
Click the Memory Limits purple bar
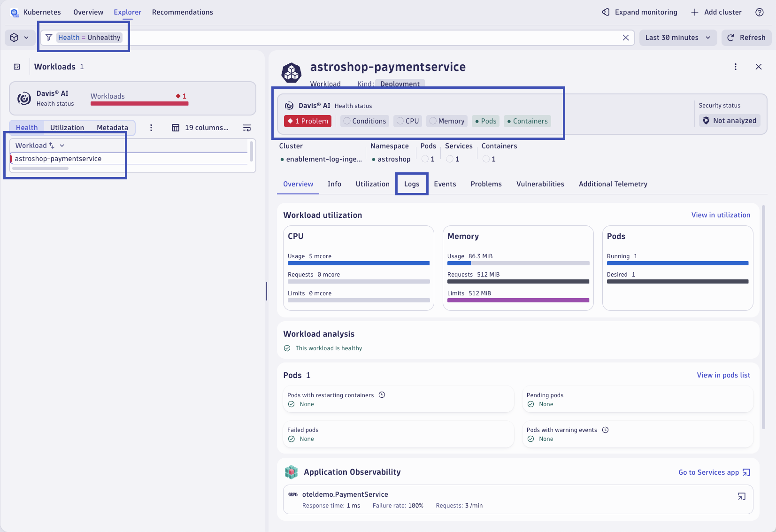click(518, 301)
